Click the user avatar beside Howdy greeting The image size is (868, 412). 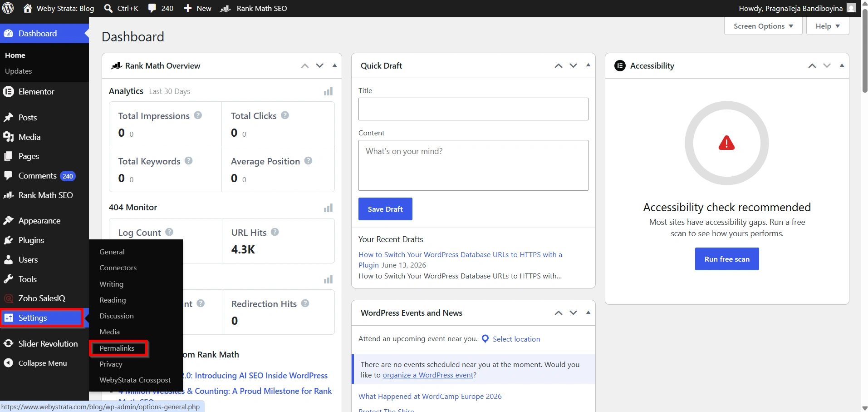pos(852,8)
